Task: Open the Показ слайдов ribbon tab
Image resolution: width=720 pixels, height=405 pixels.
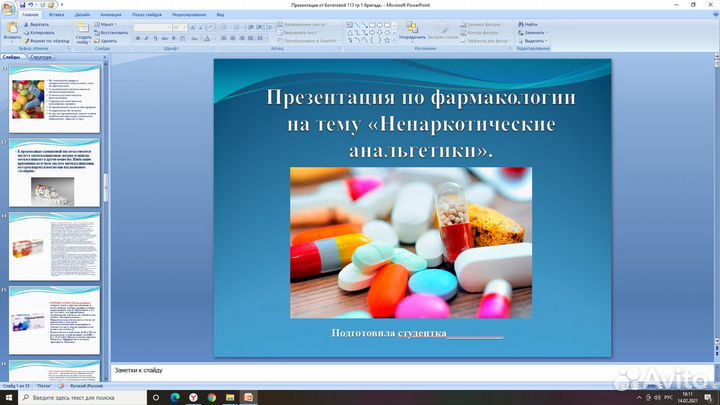Action: tap(147, 15)
